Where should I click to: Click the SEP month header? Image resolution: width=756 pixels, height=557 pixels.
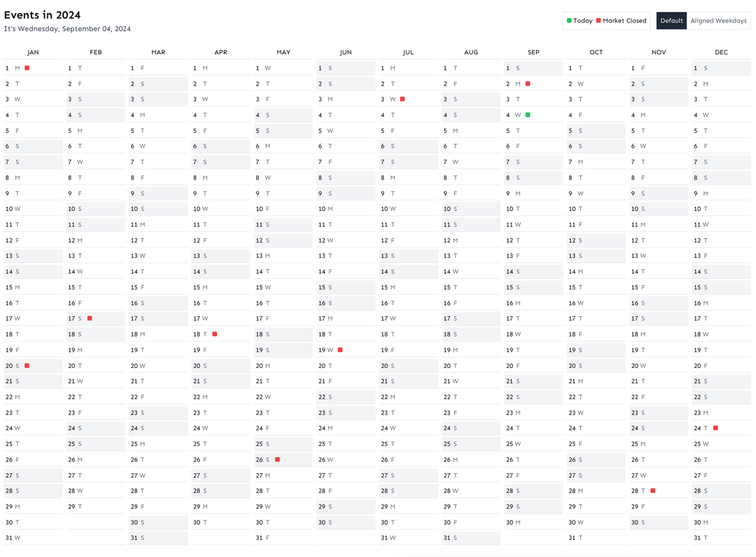point(534,52)
